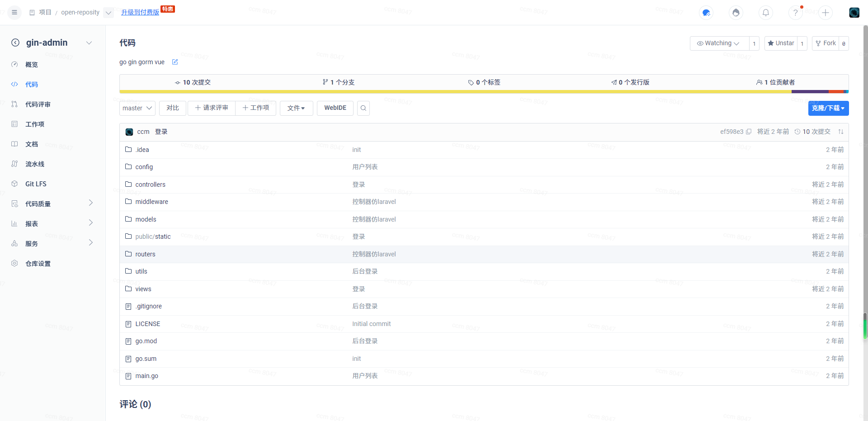This screenshot has width=868, height=421.
Task: Open the Watching dropdown
Action: click(719, 43)
